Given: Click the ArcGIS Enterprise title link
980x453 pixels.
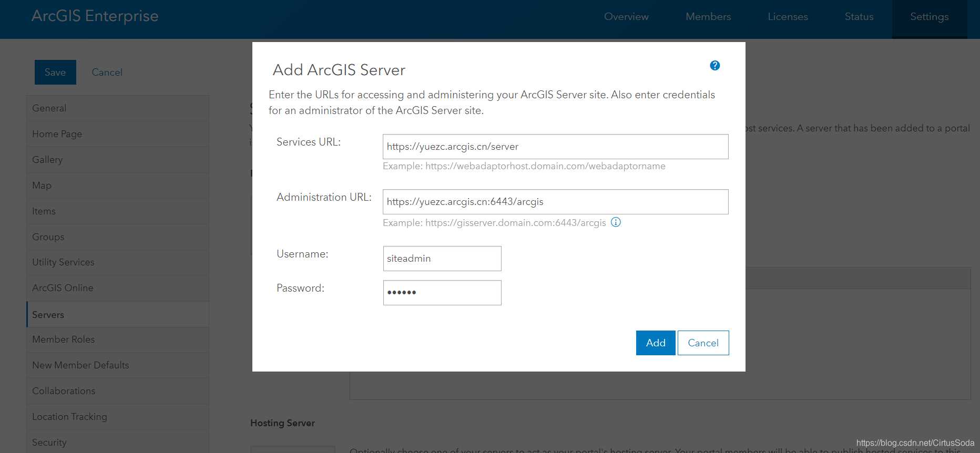Looking at the screenshot, I should click(x=95, y=16).
